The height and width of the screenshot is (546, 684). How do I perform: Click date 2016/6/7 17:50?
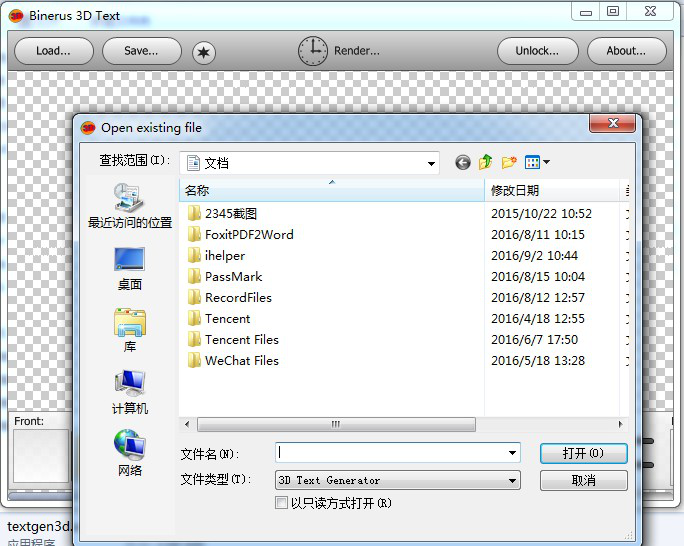[534, 339]
